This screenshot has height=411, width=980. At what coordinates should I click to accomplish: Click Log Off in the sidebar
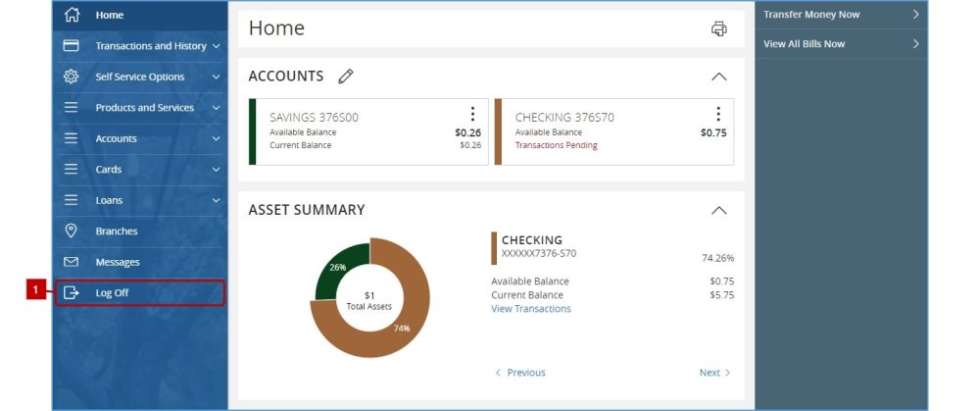[140, 292]
